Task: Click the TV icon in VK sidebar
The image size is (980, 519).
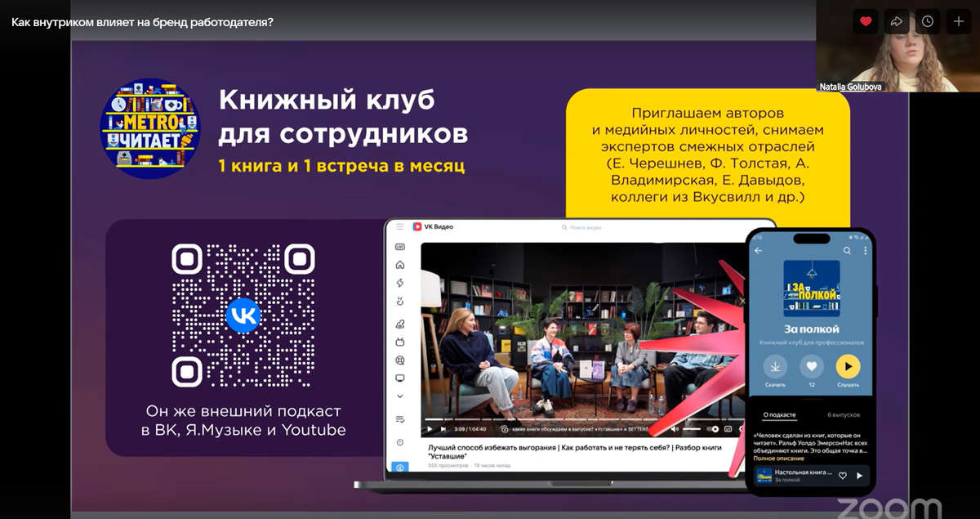Action: pos(400,342)
